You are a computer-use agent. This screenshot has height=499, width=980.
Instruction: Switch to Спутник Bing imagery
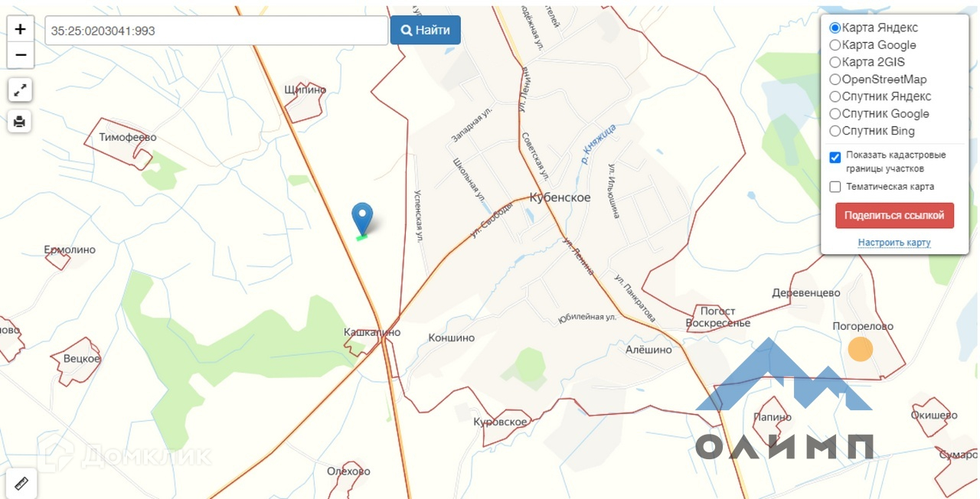[835, 131]
